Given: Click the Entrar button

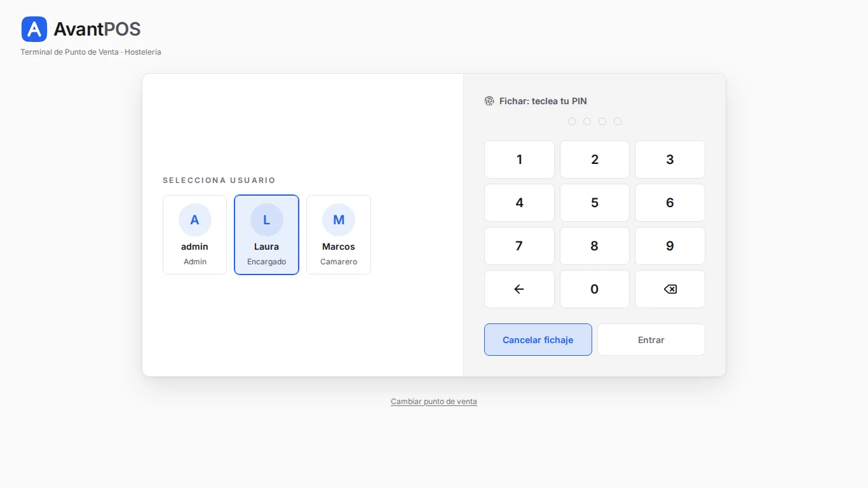Looking at the screenshot, I should click(x=651, y=340).
